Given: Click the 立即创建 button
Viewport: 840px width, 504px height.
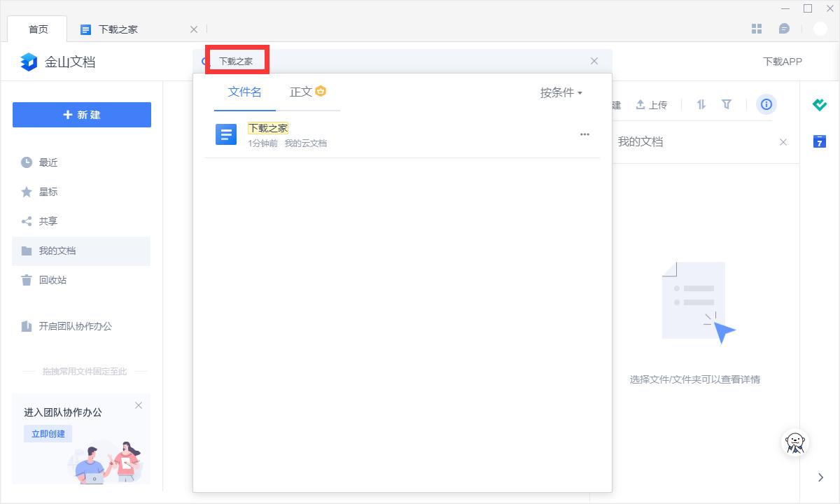Looking at the screenshot, I should click(48, 433).
